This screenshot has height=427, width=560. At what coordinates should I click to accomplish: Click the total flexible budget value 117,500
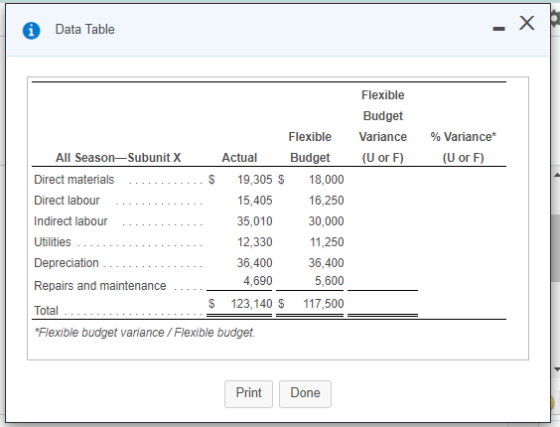pyautogui.click(x=324, y=303)
